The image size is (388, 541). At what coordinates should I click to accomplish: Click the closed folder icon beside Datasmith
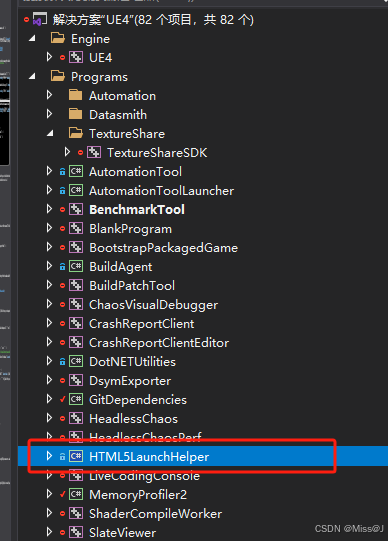[x=76, y=114]
